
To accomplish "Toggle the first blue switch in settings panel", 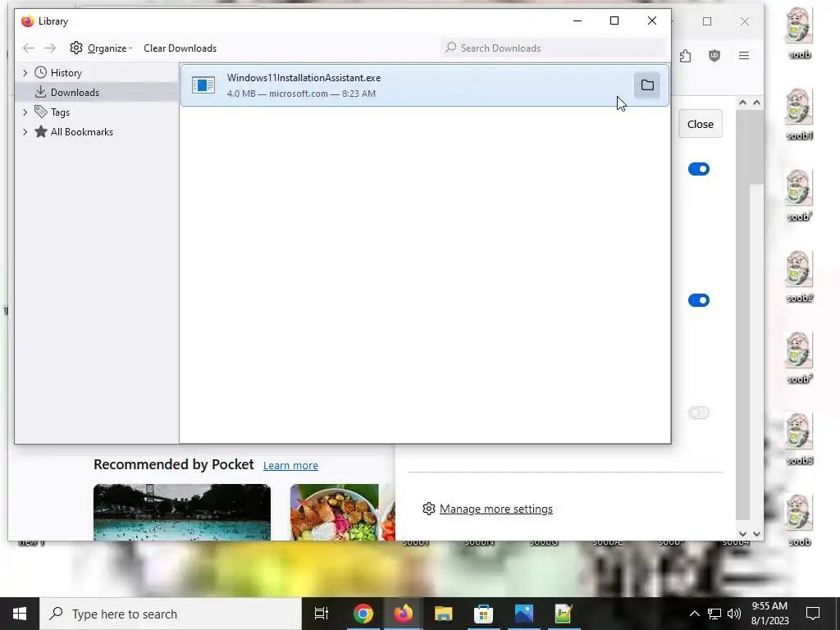I will [x=699, y=169].
